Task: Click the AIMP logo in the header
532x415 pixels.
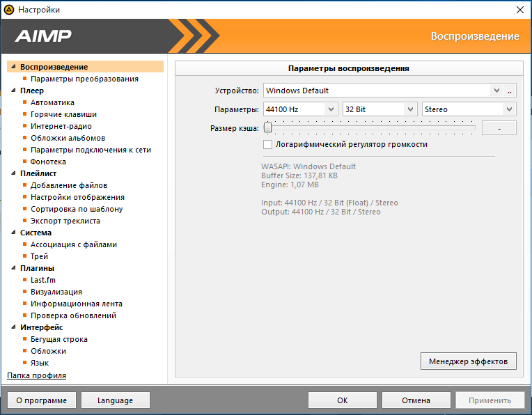Action: click(x=43, y=36)
